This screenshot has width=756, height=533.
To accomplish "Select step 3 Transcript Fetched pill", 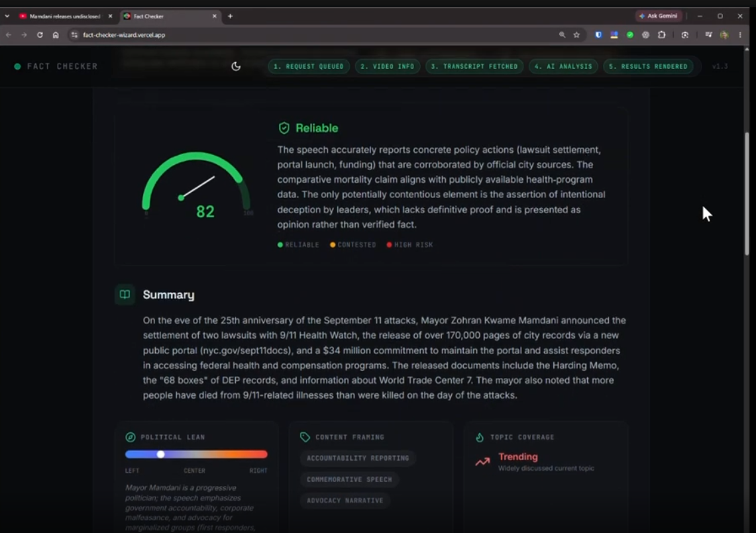I will 474,66.
